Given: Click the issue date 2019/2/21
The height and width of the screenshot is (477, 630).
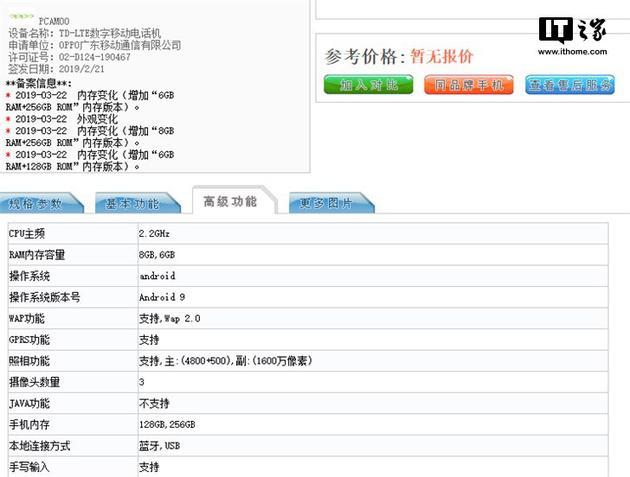Looking at the screenshot, I should (x=82, y=69).
